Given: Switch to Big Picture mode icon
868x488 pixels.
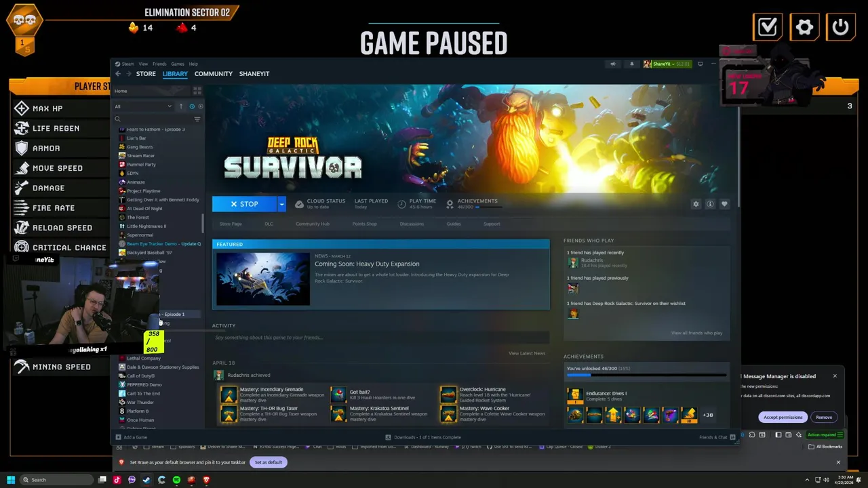Looking at the screenshot, I should pyautogui.click(x=700, y=64).
